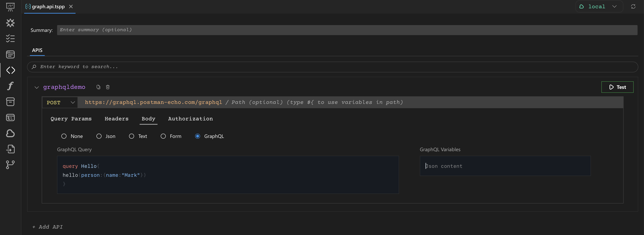The width and height of the screenshot is (644, 235).
Task: Delete graphqldemo API with trash icon
Action: [108, 87]
